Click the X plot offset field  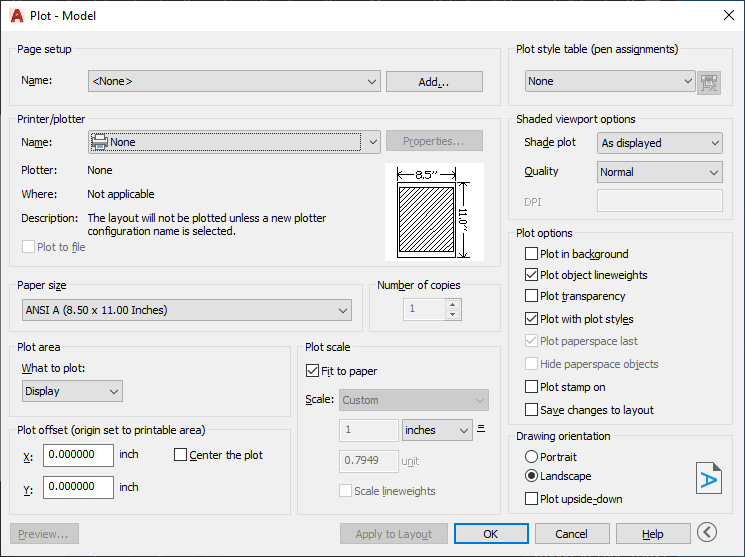[x=78, y=455]
